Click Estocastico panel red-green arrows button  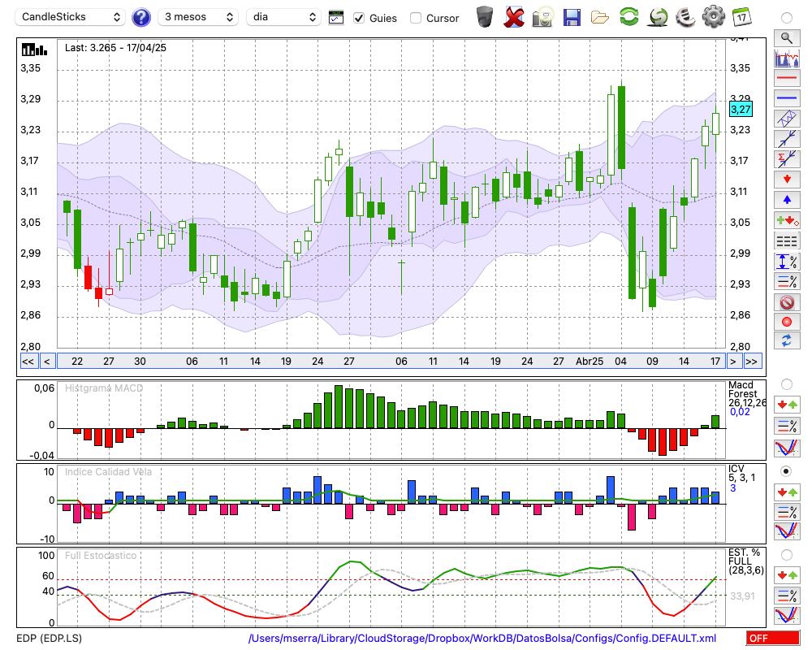pyautogui.click(x=787, y=574)
